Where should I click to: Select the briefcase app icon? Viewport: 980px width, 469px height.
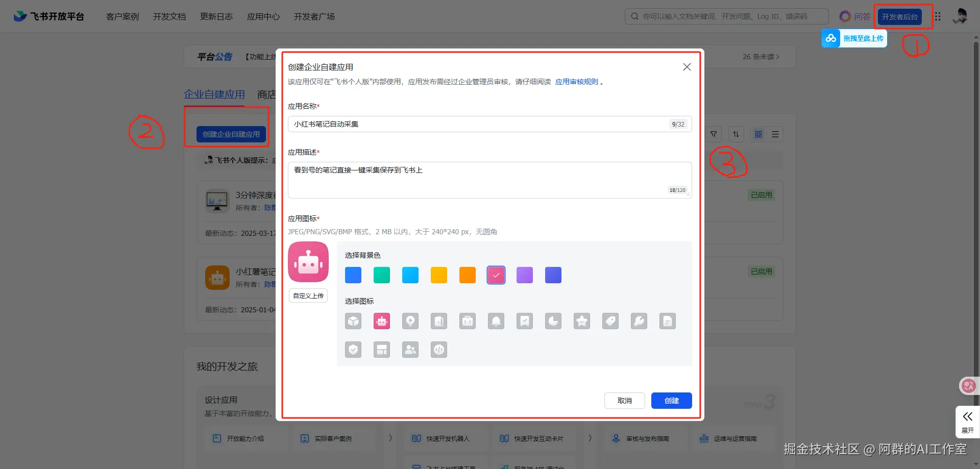(x=468, y=321)
